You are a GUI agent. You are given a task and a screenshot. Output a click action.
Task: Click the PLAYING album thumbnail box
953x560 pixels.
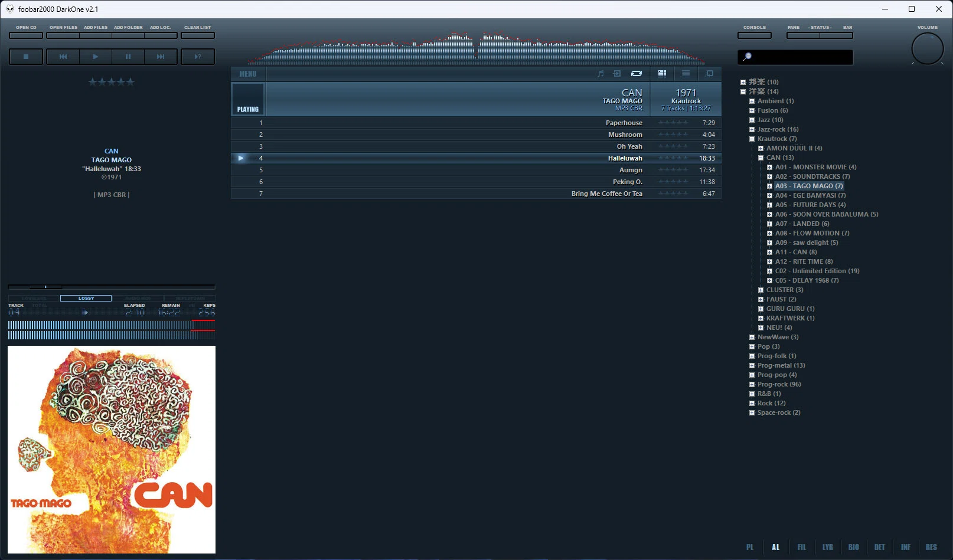point(248,99)
